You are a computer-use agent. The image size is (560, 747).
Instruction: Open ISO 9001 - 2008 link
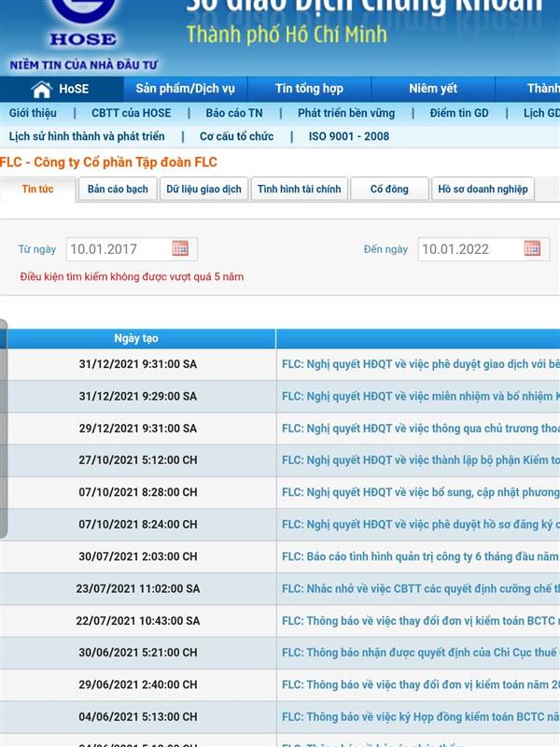pyautogui.click(x=349, y=136)
